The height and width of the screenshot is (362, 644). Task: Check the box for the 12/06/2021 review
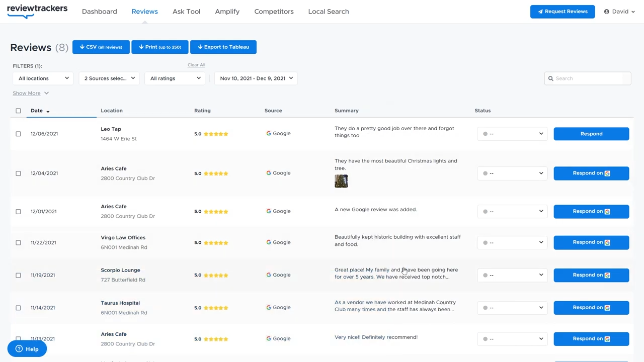[x=18, y=134]
